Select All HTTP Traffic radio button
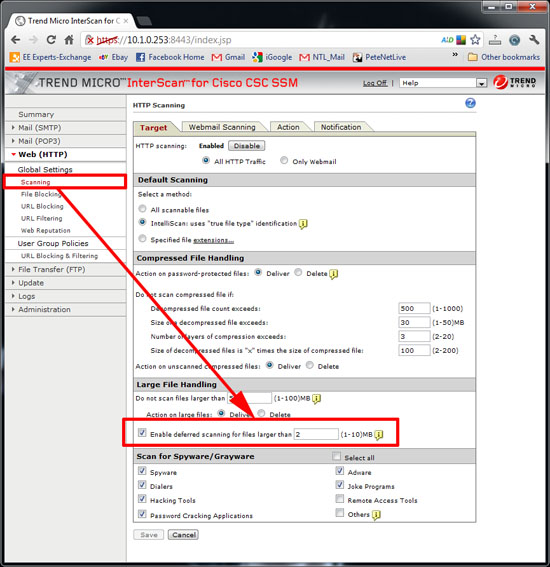The image size is (550, 567). (x=206, y=160)
